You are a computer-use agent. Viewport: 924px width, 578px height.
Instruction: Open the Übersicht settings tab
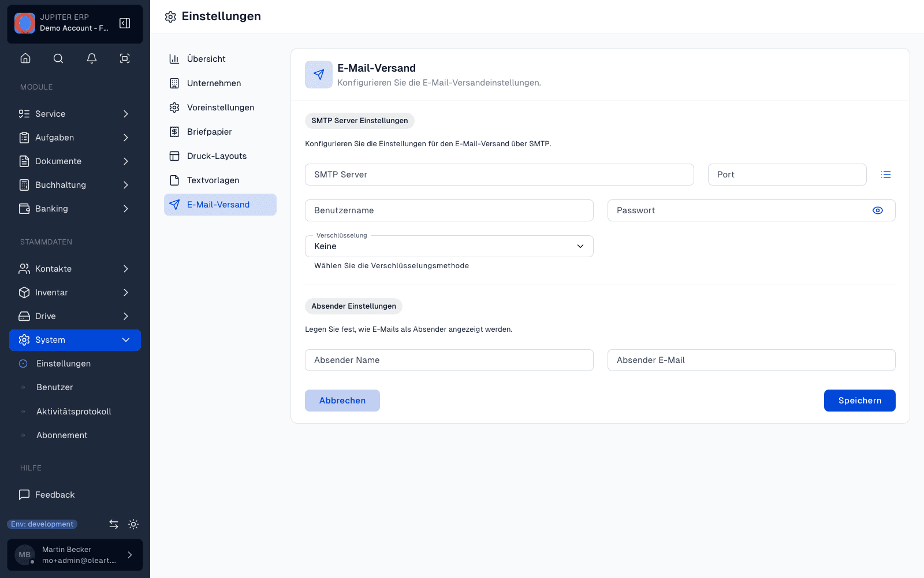pyautogui.click(x=220, y=59)
